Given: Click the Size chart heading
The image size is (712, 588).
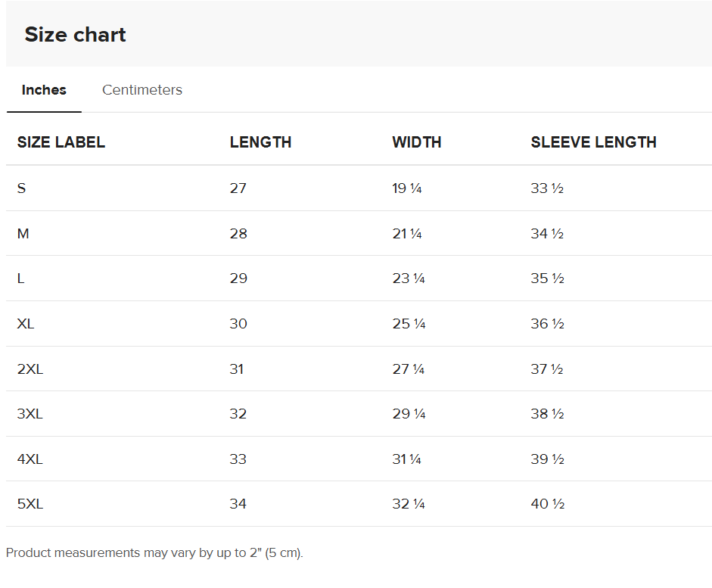Looking at the screenshot, I should (x=76, y=35).
